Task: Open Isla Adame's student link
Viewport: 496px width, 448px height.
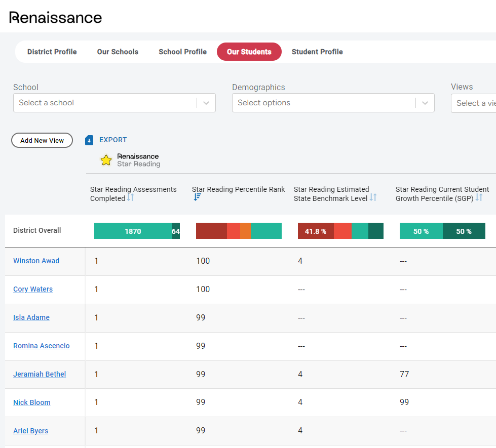Action: [31, 317]
